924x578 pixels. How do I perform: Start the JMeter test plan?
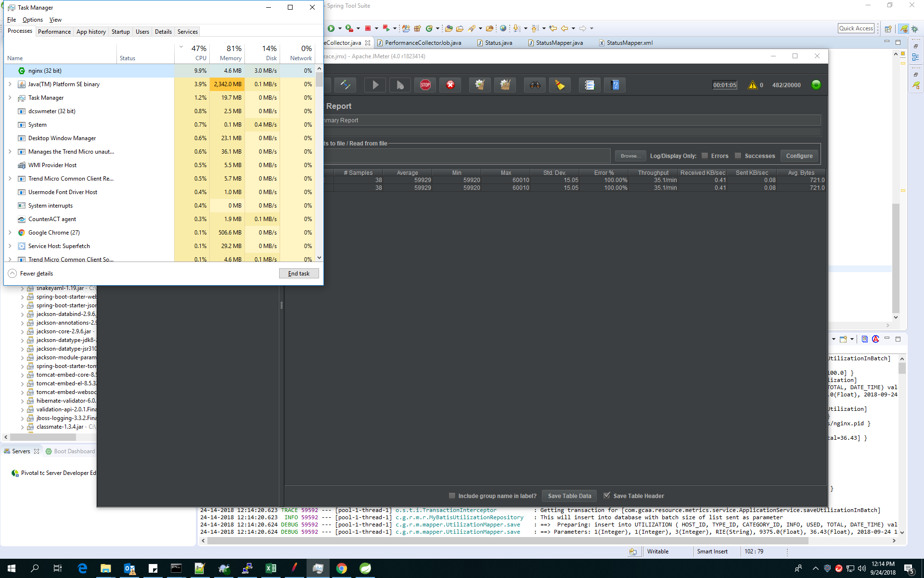[375, 85]
